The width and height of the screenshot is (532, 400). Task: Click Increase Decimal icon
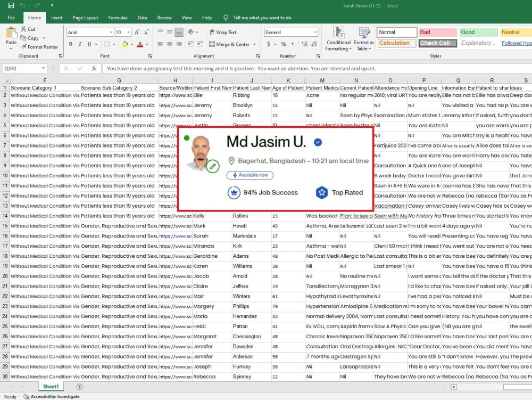point(304,44)
